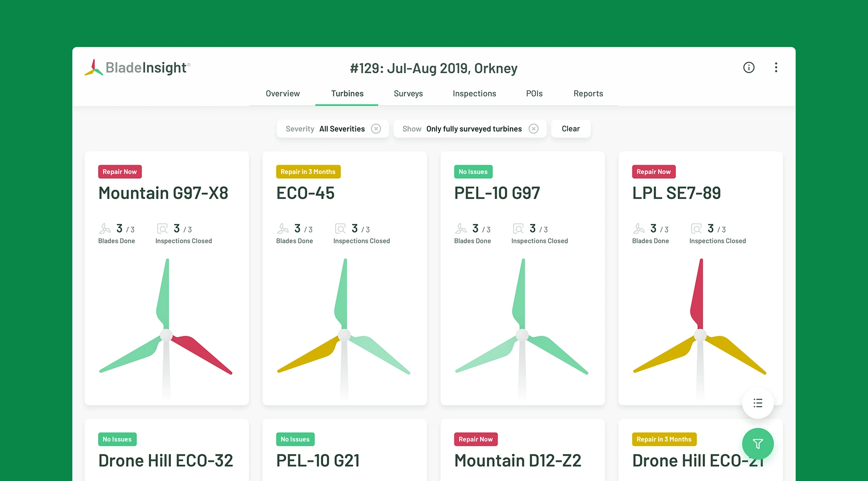This screenshot has width=868, height=481.
Task: Open the POIs tab
Action: (x=534, y=94)
